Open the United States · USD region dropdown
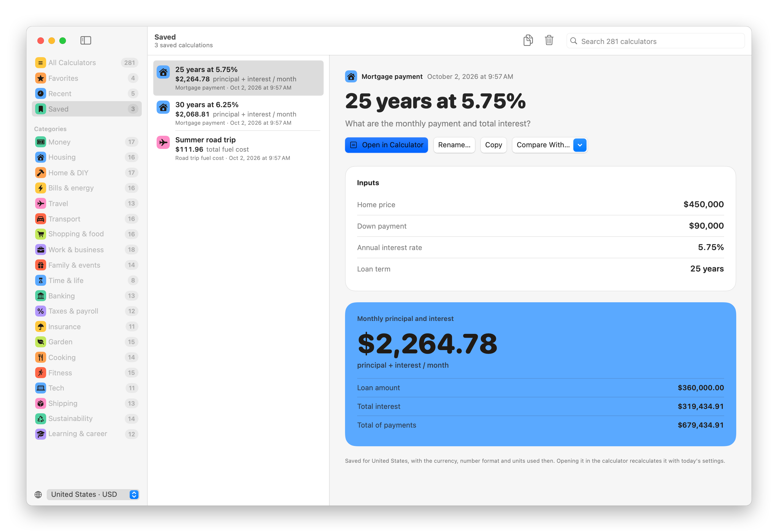This screenshot has height=532, width=778. (93, 495)
